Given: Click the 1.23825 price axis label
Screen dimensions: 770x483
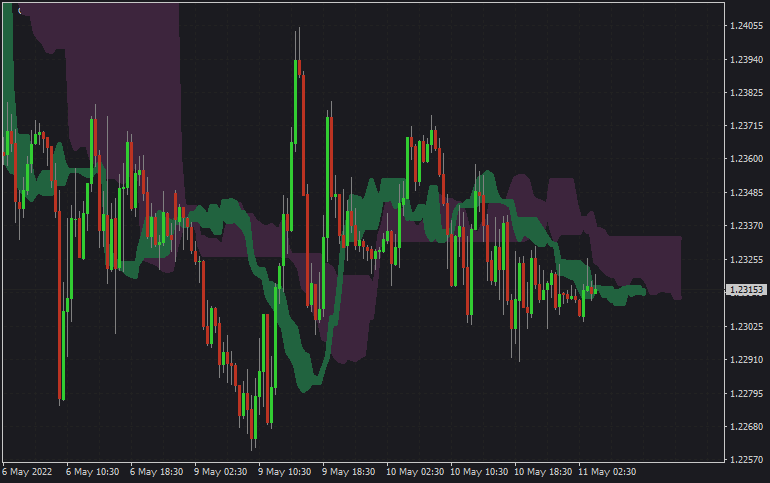Looking at the screenshot, I should (x=746, y=93).
